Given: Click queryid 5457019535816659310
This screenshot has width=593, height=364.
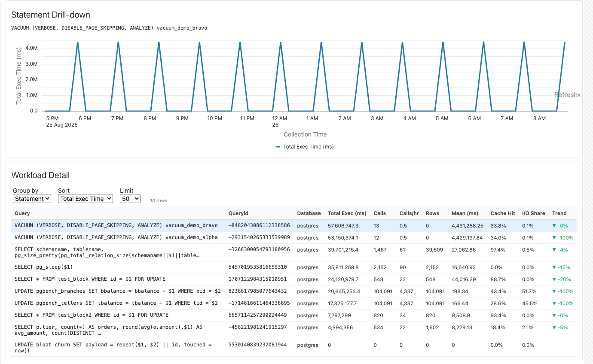Looking at the screenshot, I should click(x=257, y=267).
